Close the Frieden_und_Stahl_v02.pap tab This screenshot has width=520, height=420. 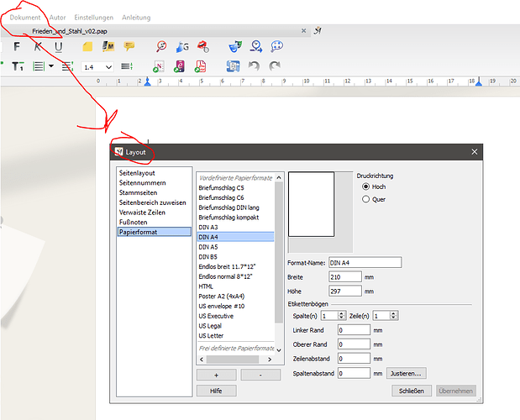(x=303, y=31)
